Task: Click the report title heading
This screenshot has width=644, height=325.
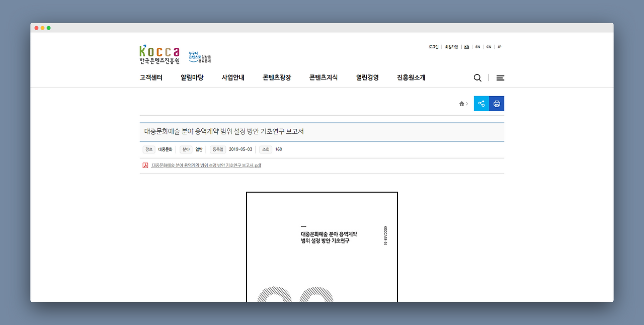Action: pos(224,132)
